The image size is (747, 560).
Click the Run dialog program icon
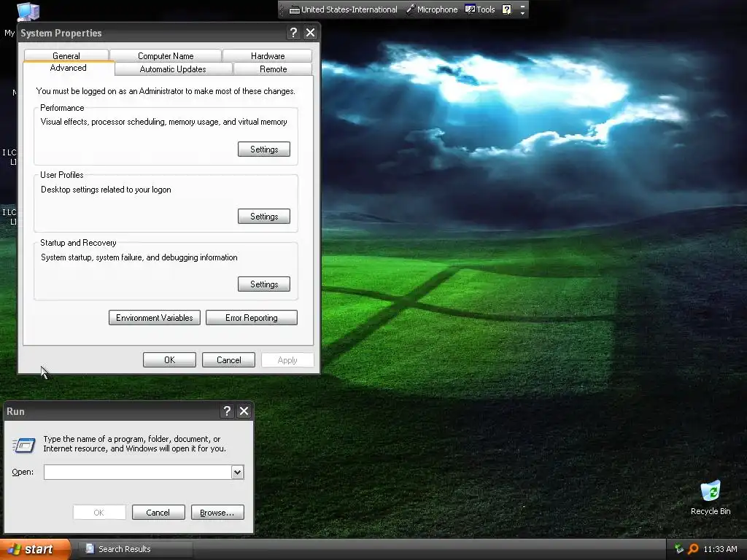tap(23, 444)
